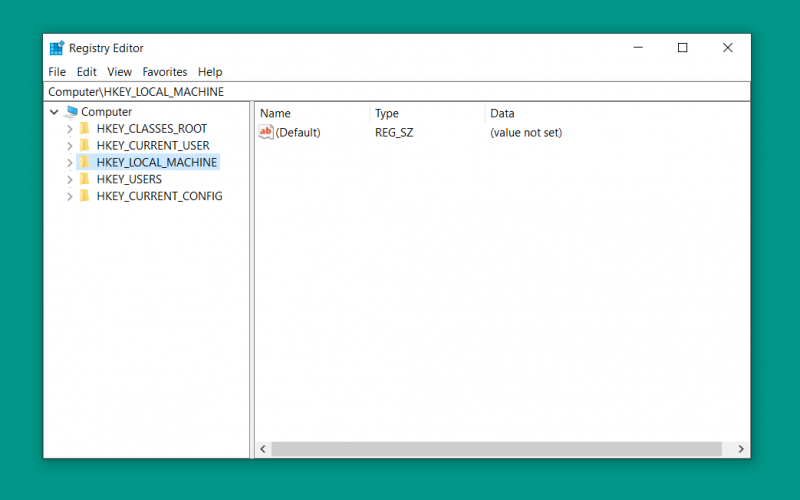Expand the HKEY_LOCAL_MACHINE key
The width and height of the screenshot is (800, 500).
(70, 162)
